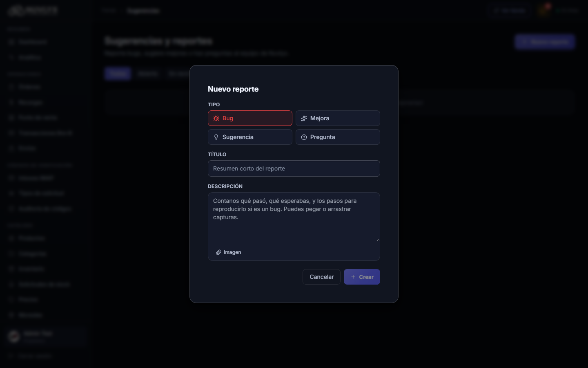Click the "DESCRIPCIÓN" field label
Viewport: 588px width, 368px height.
click(225, 186)
